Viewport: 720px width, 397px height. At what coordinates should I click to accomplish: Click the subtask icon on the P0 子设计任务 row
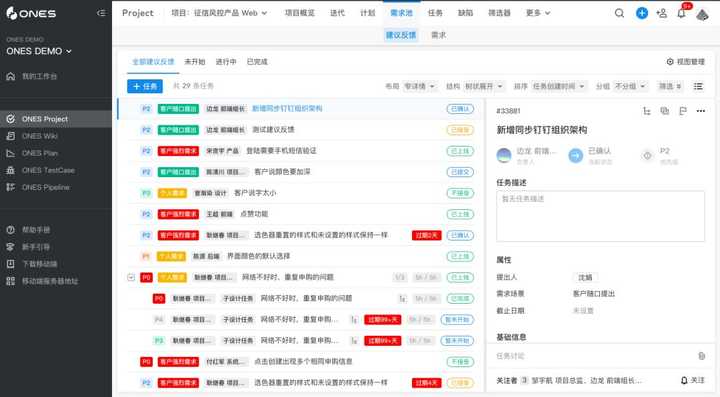402,299
